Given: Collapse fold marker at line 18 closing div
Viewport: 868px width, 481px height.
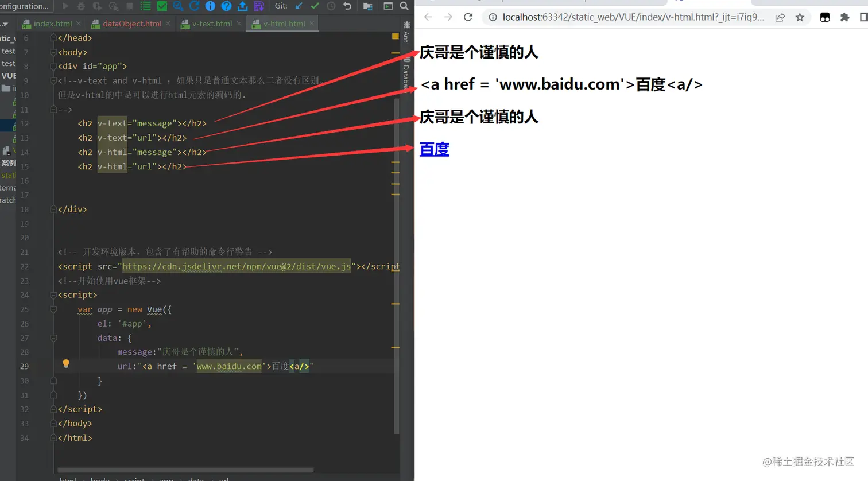Looking at the screenshot, I should 53,209.
